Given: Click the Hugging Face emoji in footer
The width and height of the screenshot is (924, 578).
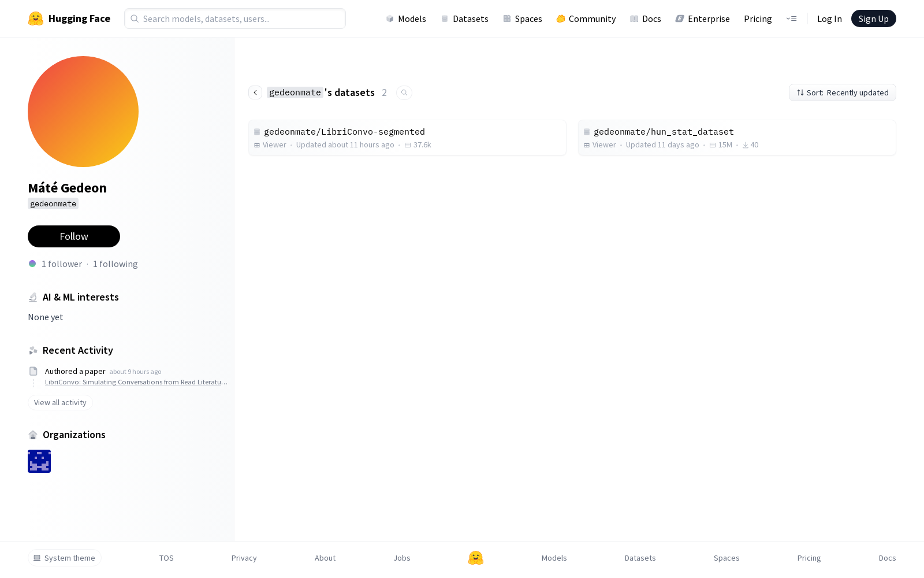Looking at the screenshot, I should click(x=476, y=558).
